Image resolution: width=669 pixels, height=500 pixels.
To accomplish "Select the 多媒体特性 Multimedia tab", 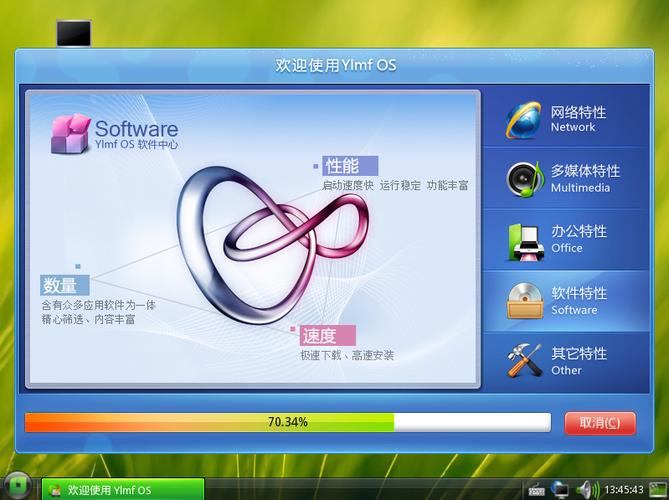I will (565, 179).
